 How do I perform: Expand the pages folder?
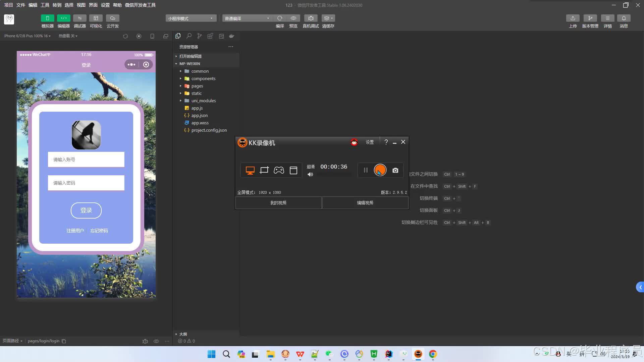(197, 86)
